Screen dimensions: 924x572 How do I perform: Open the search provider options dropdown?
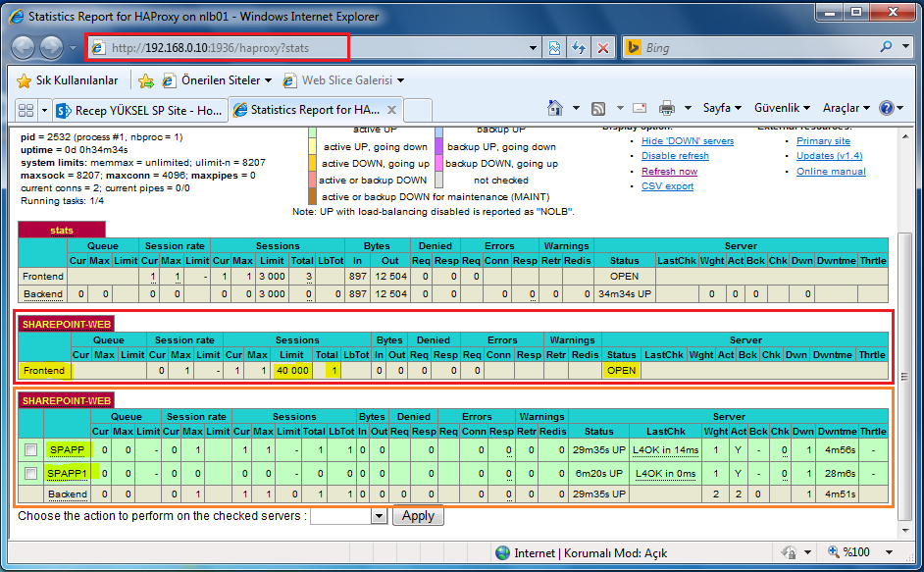(906, 46)
